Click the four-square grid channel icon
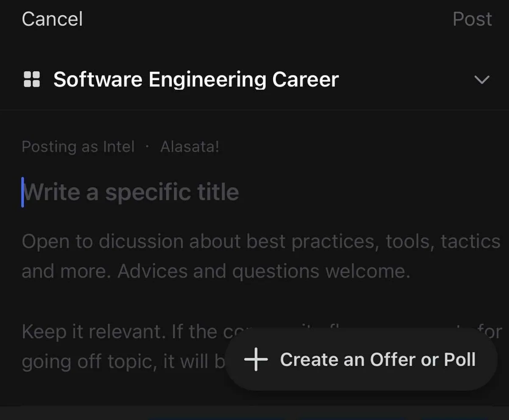This screenshot has height=420, width=509. pos(32,79)
